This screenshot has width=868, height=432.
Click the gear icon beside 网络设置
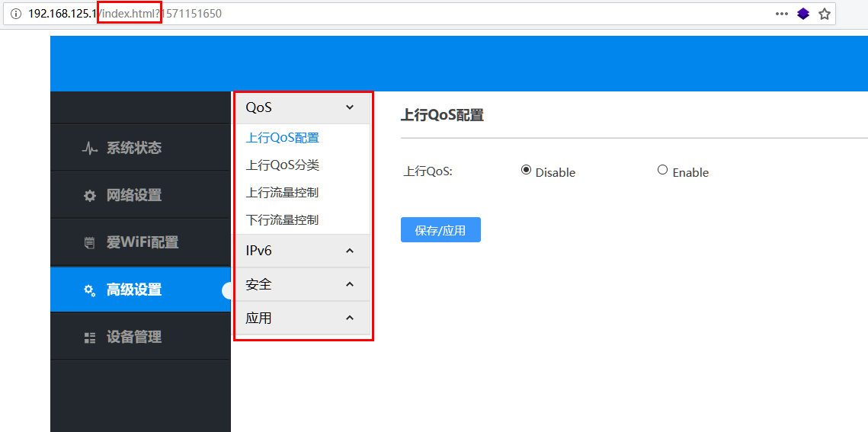[89, 196]
